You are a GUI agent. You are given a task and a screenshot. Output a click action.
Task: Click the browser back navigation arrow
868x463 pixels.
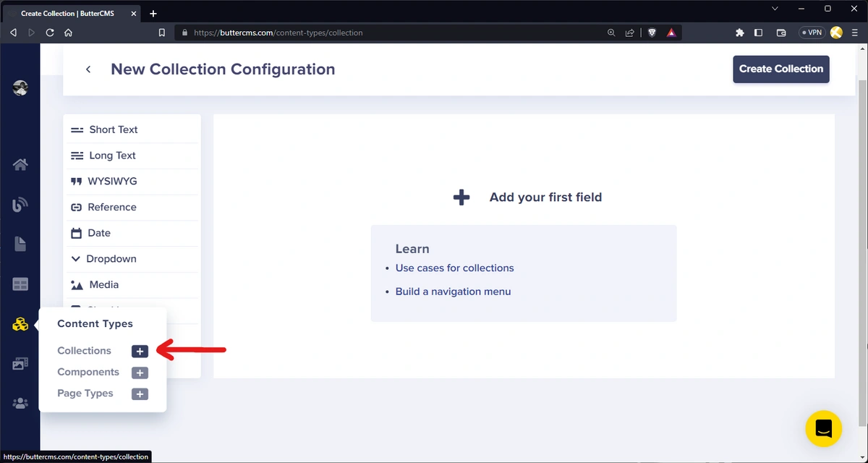(x=13, y=33)
